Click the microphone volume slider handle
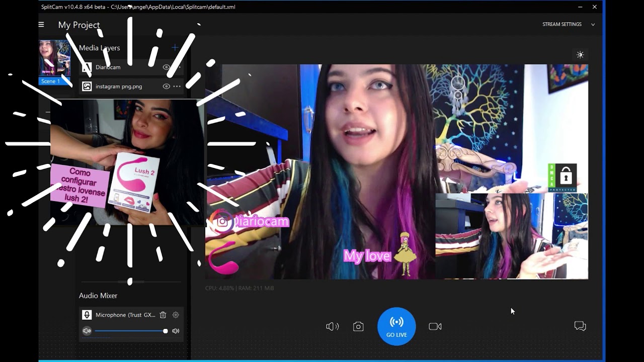 (x=165, y=331)
